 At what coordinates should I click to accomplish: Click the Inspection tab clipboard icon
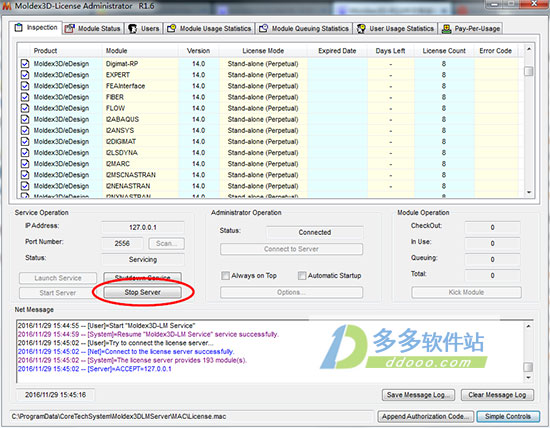[x=18, y=27]
